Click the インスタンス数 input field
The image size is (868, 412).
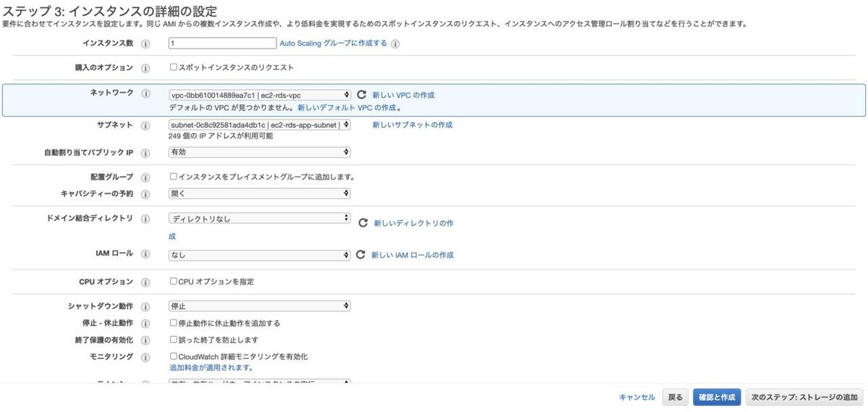[x=223, y=43]
